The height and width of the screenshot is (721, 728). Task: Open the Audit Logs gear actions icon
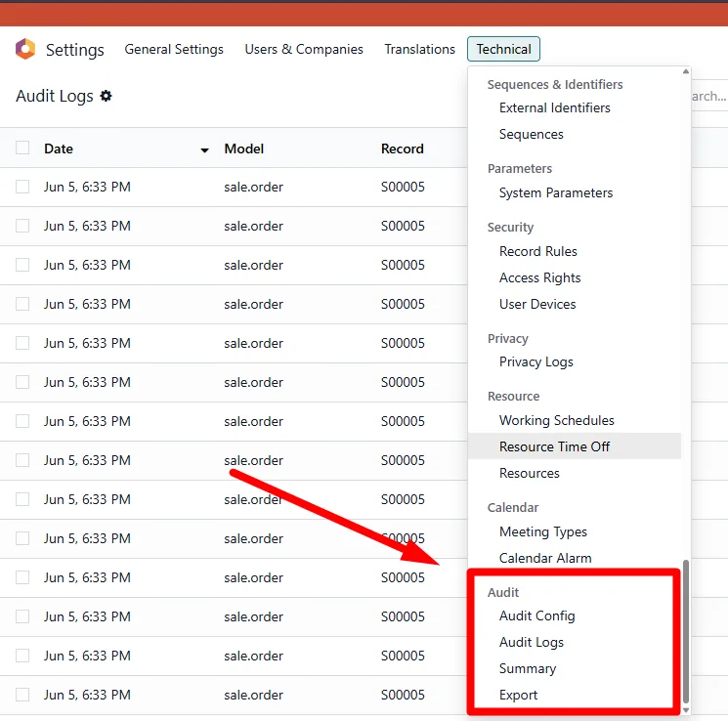[106, 96]
